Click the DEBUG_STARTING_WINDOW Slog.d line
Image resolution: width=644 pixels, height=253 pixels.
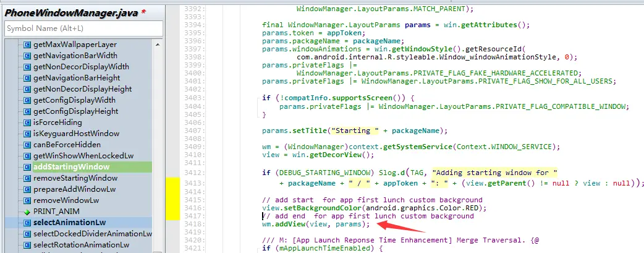(410, 173)
